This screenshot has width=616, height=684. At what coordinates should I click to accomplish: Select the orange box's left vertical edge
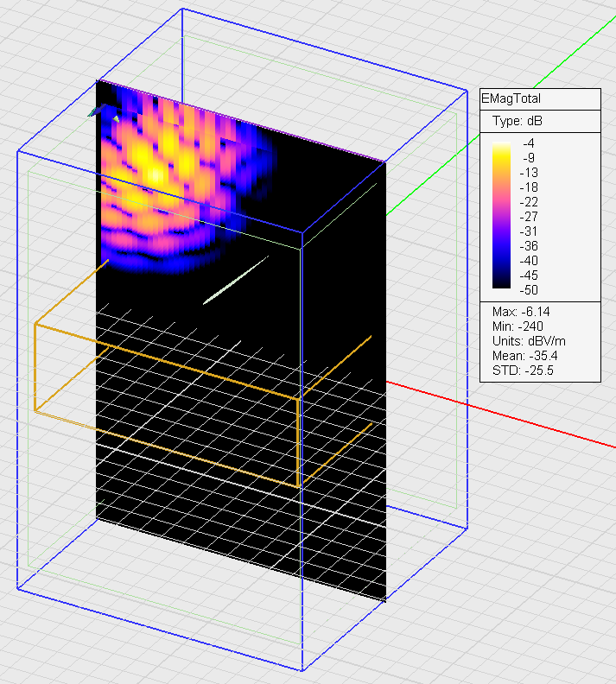tap(35, 367)
